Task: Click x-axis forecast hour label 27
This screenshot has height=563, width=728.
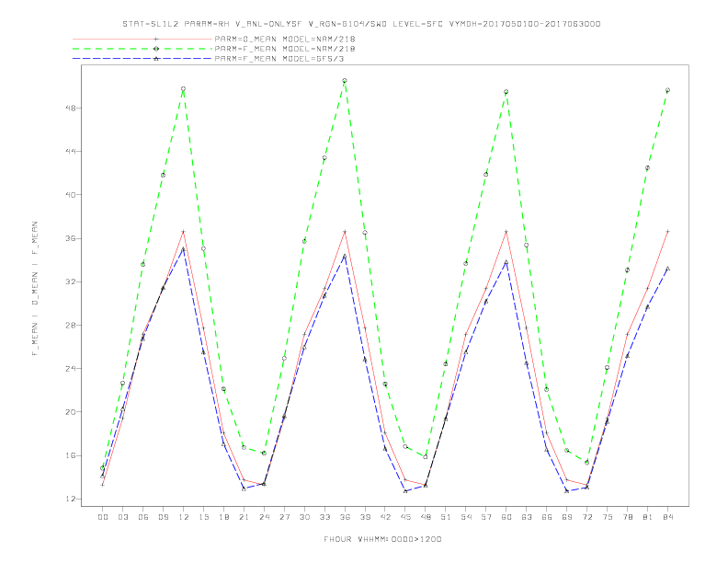Action: (285, 517)
